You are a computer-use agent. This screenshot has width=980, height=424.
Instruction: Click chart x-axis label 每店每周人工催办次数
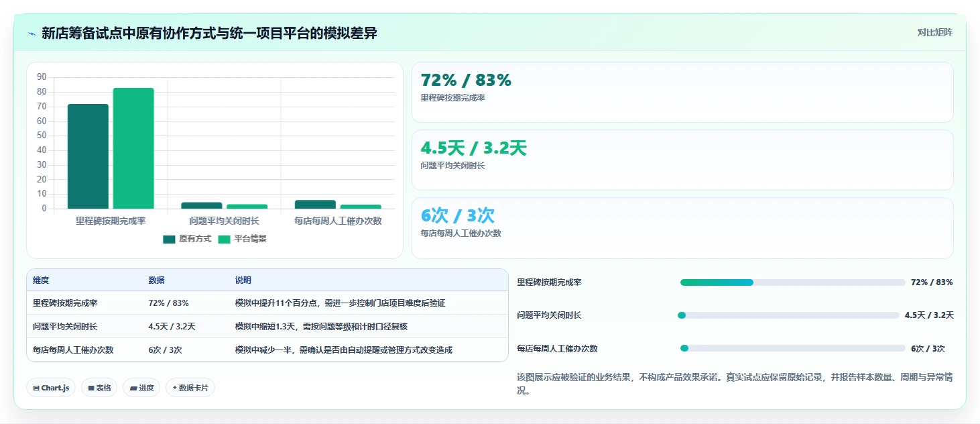pos(338,221)
